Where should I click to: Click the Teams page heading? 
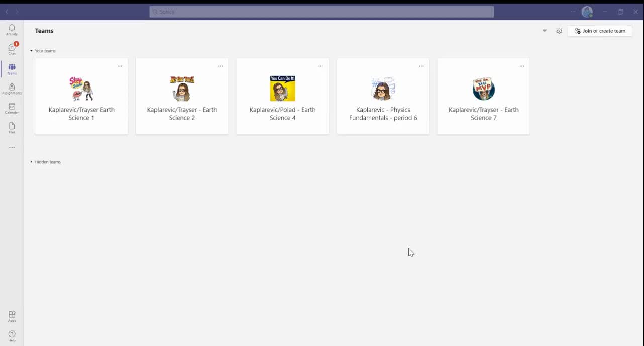(x=44, y=31)
